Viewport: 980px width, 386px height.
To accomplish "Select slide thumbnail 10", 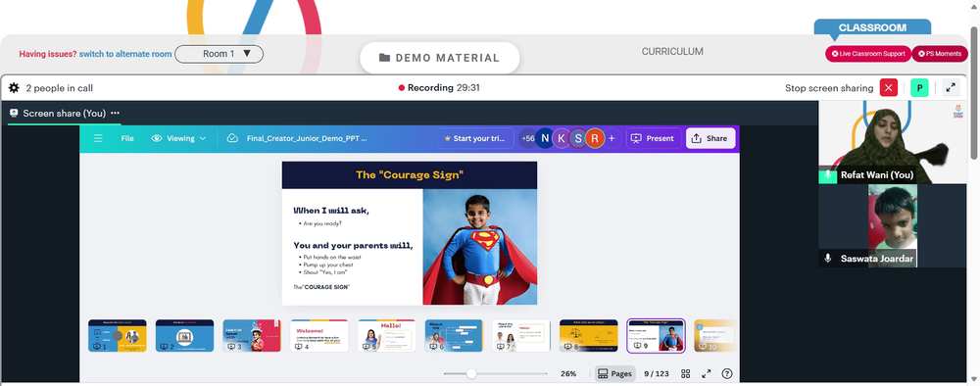I will click(714, 336).
